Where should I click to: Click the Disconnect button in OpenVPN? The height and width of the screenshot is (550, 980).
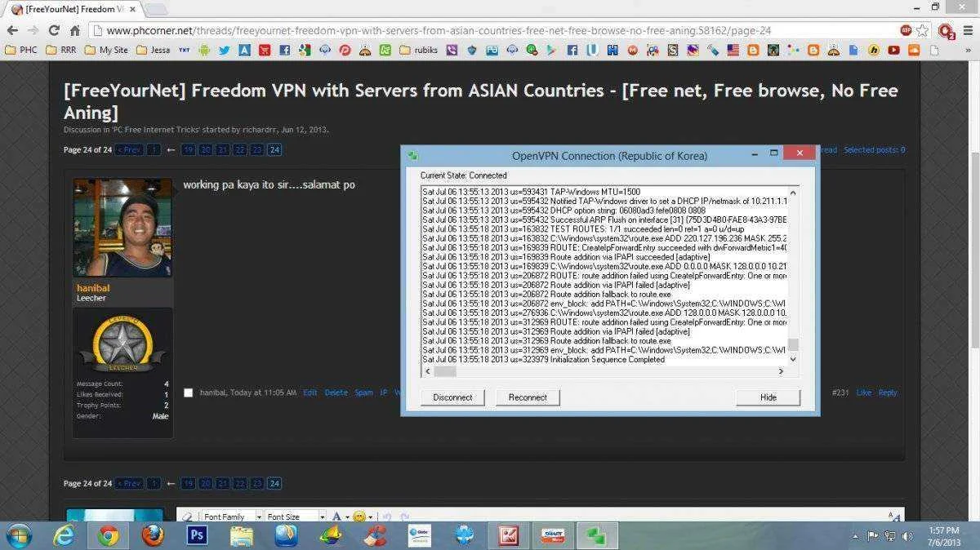pos(452,397)
